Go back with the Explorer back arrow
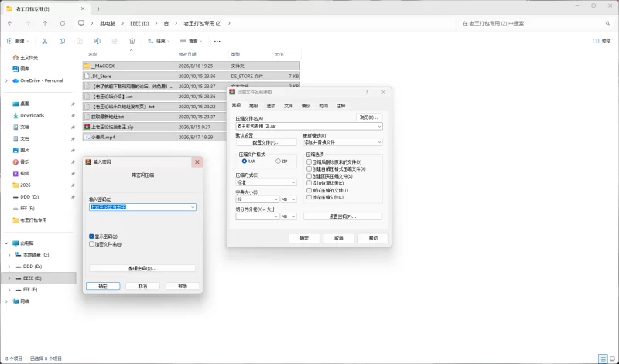 pyautogui.click(x=10, y=23)
